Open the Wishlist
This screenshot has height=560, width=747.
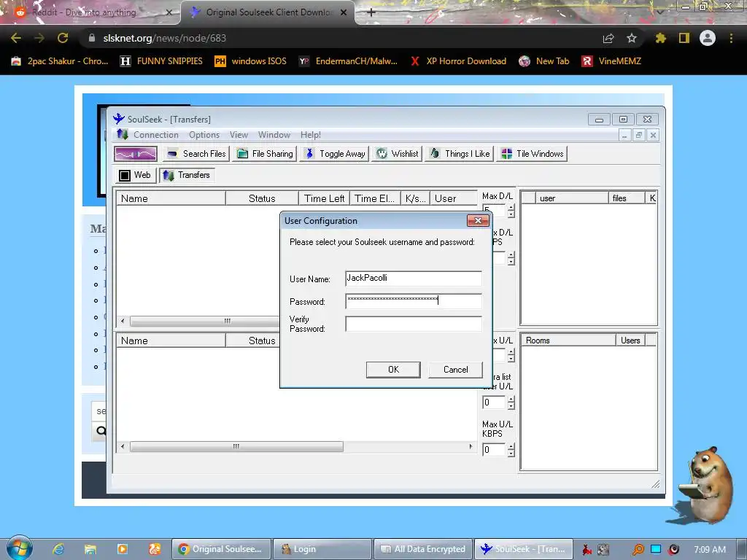(x=398, y=154)
